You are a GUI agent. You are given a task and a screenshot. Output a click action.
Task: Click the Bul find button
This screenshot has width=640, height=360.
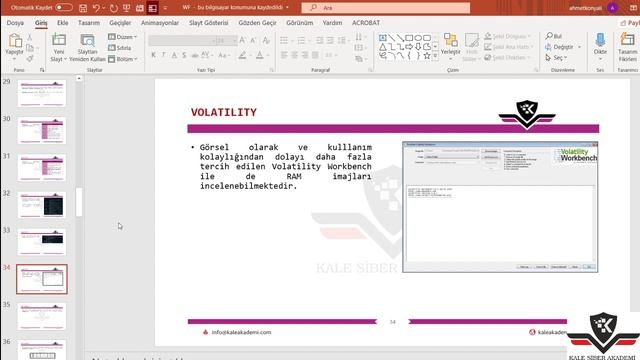click(x=554, y=36)
